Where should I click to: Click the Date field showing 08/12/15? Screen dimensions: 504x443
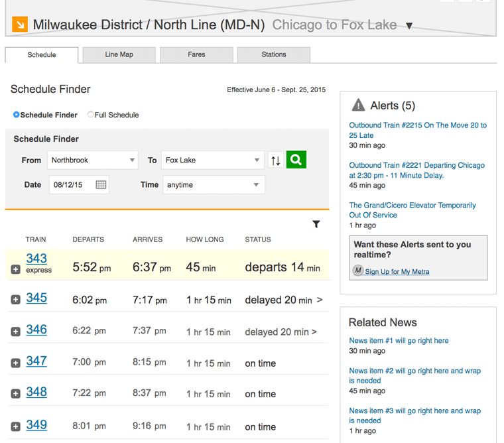tap(79, 185)
